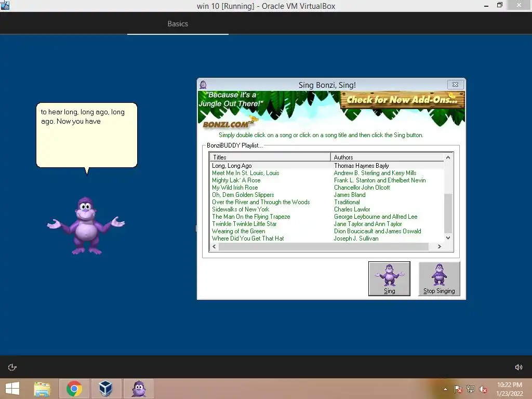The width and height of the screenshot is (532, 399).
Task: Click the horizontal scroll right arrow
Action: tap(440, 247)
